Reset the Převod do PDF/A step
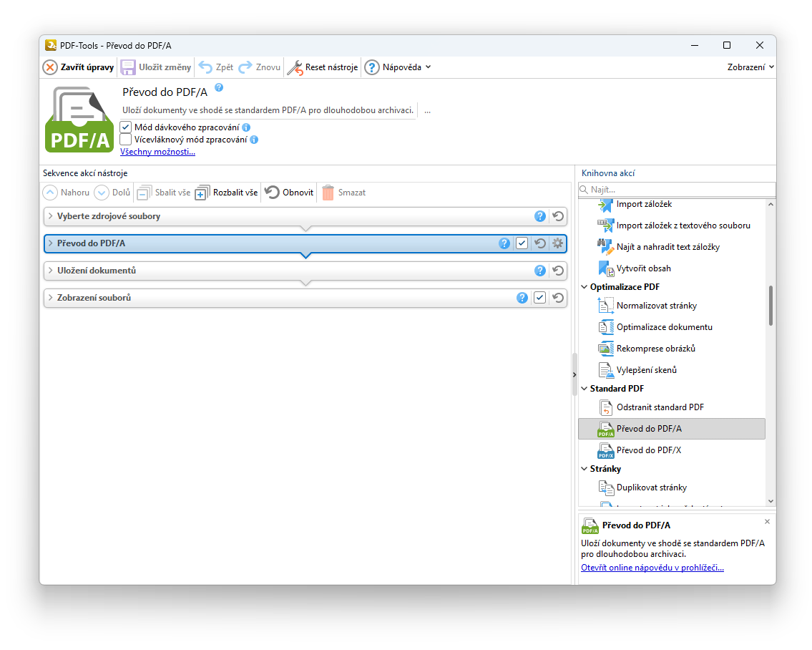The height and width of the screenshot is (650, 812). coord(539,243)
